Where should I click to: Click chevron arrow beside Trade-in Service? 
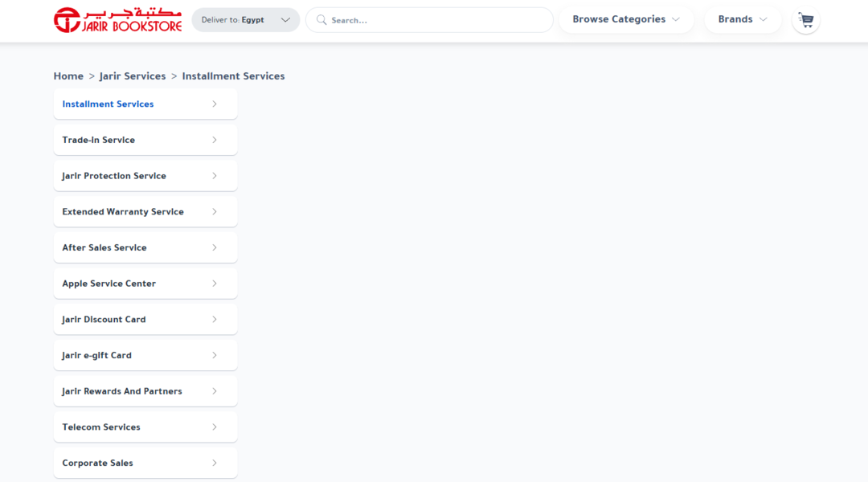point(215,140)
